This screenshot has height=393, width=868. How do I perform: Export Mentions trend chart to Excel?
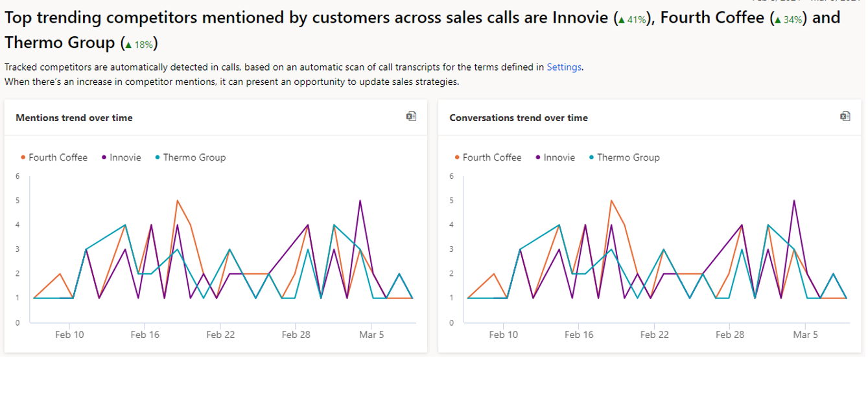[410, 117]
